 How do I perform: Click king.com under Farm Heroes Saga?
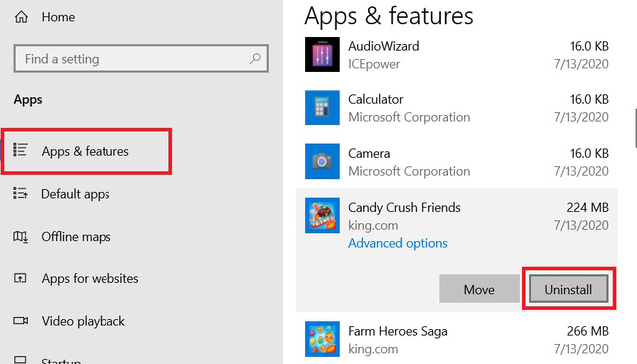(373, 349)
